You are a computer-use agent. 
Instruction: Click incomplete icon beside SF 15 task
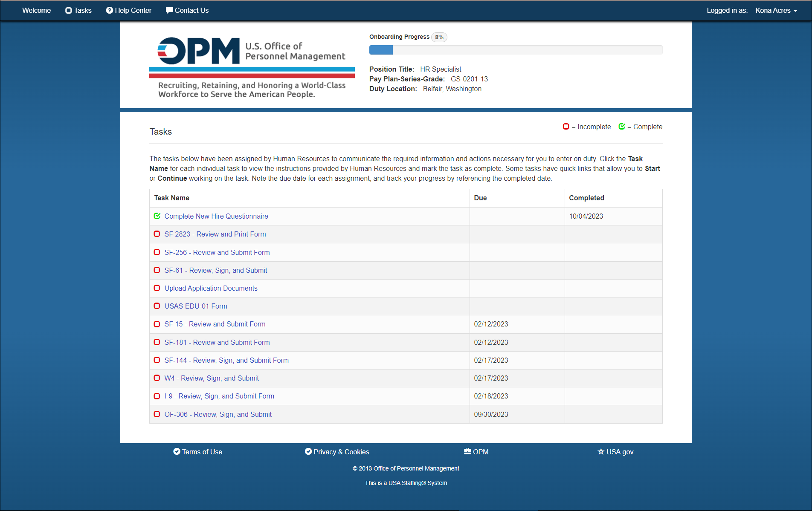coord(157,324)
